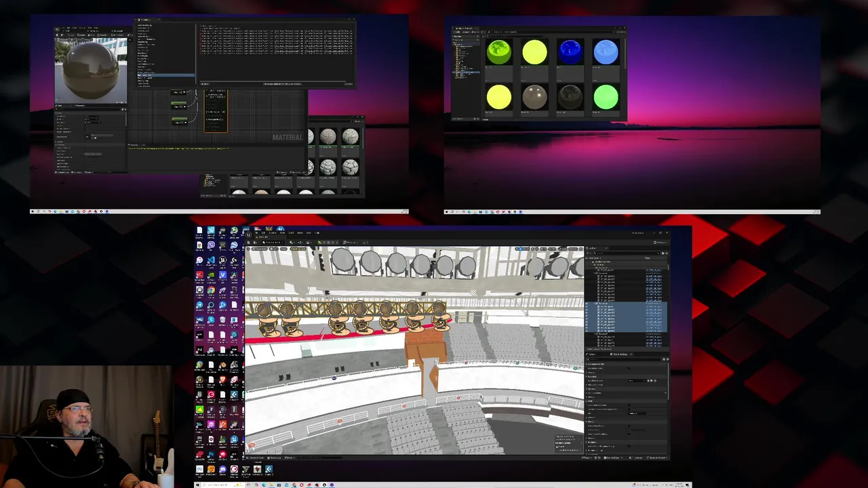Select the highlighted row in the dialog list
This screenshot has width=868, height=488.
pos(166,75)
